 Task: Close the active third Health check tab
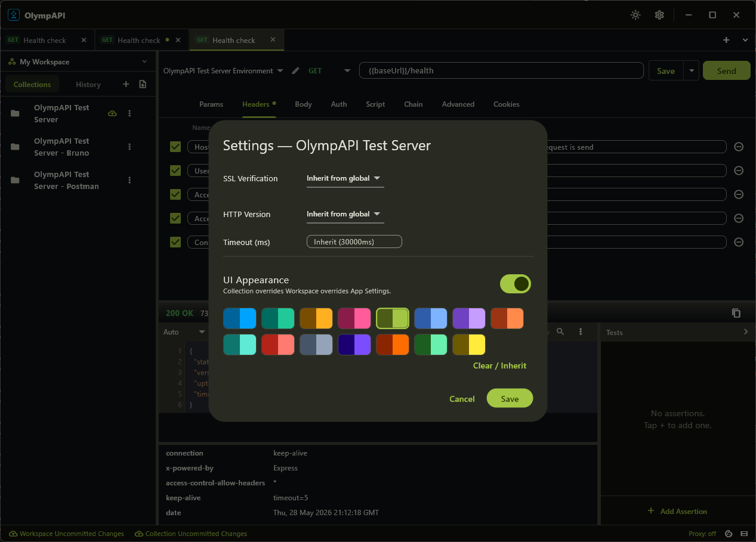point(273,40)
